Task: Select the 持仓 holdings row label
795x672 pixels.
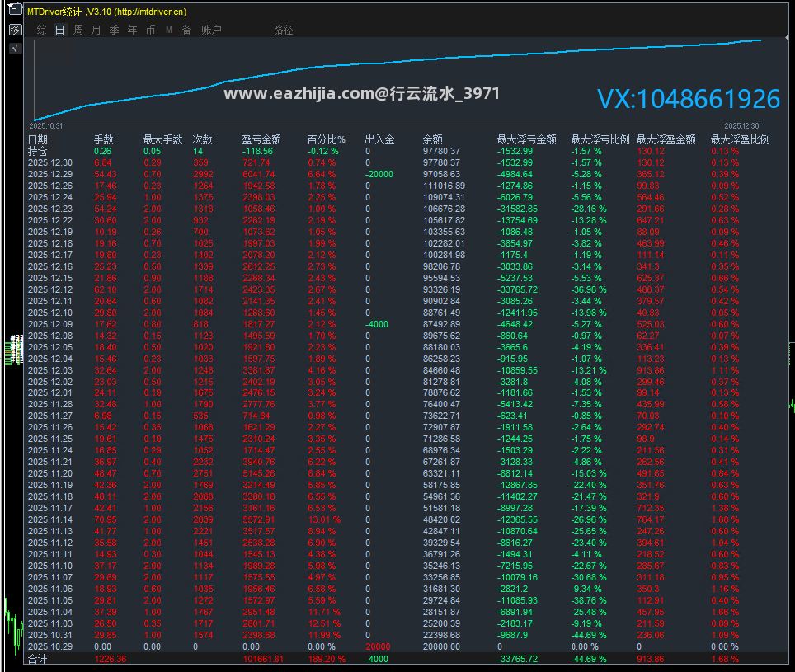Action: (x=37, y=152)
